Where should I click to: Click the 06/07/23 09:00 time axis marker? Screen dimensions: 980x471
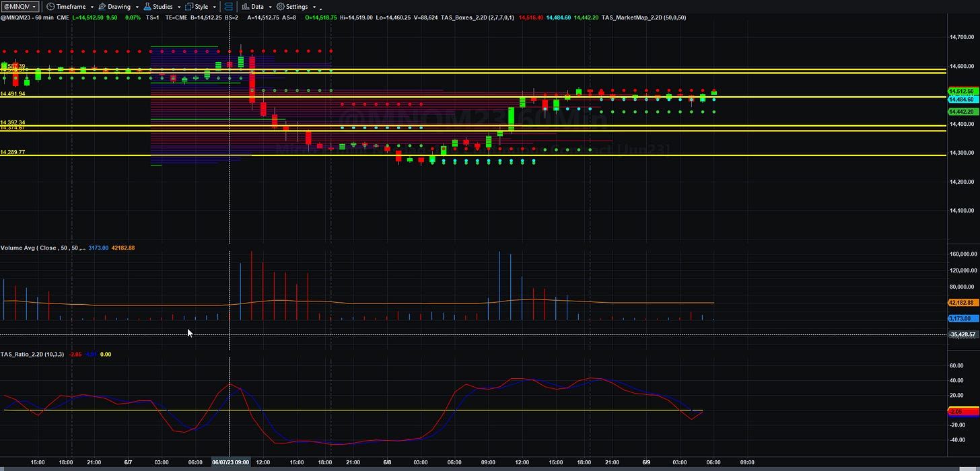point(230,462)
